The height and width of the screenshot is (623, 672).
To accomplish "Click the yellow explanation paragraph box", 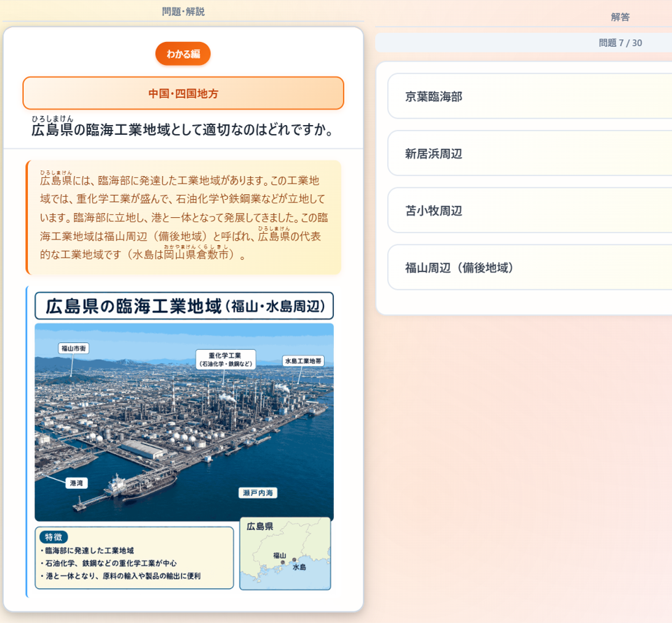I will 184,218.
